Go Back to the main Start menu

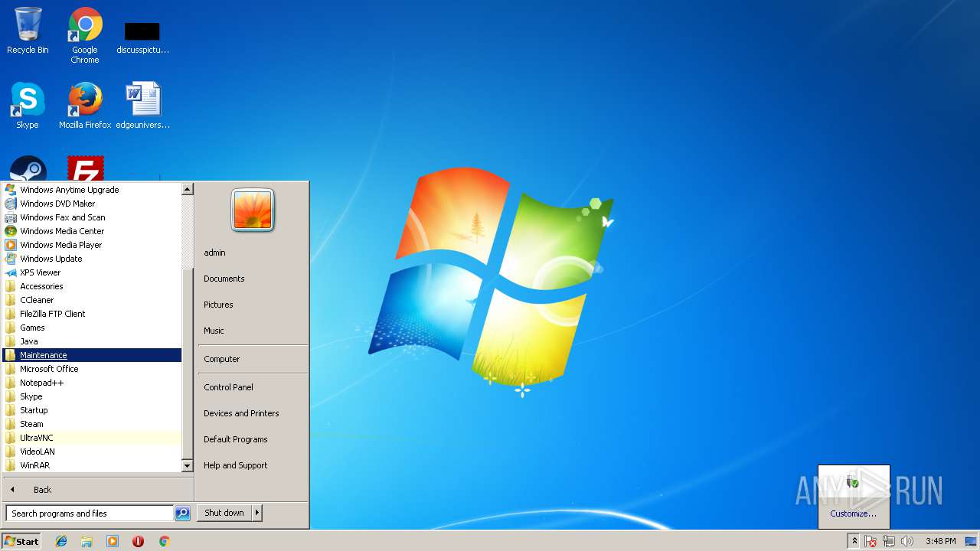tap(97, 490)
